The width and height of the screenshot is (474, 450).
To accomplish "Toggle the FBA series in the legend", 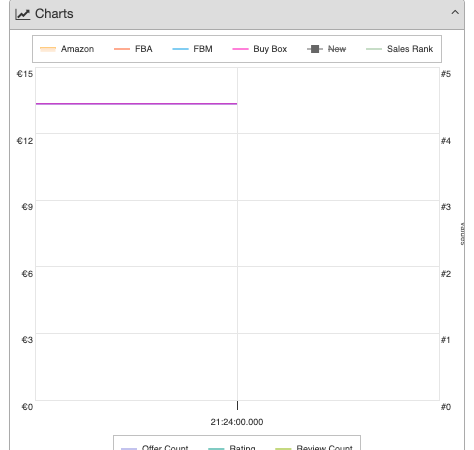I will (133, 49).
